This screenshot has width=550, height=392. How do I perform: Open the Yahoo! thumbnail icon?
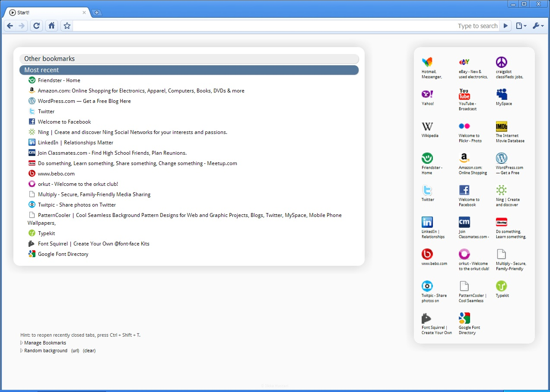click(x=427, y=94)
